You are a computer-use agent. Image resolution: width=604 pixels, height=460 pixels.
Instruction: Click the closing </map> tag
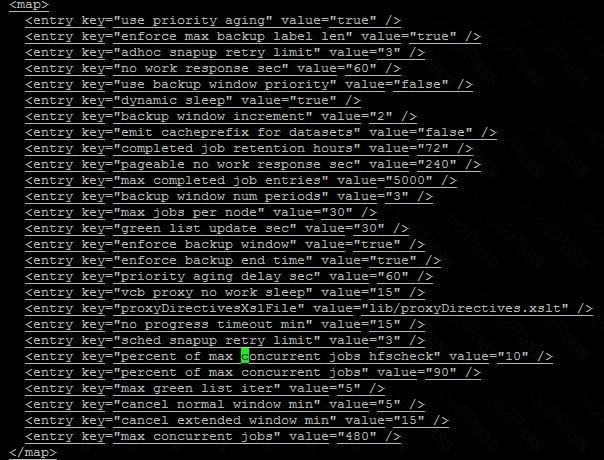tap(33, 452)
